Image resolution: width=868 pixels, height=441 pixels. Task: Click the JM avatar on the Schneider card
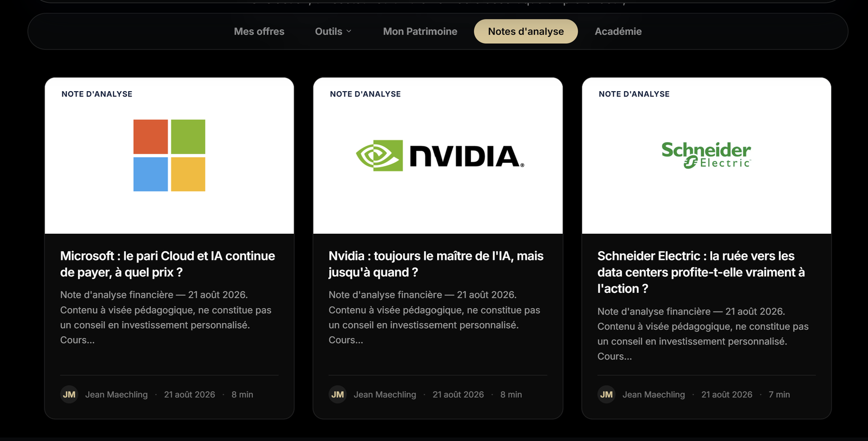pos(606,394)
